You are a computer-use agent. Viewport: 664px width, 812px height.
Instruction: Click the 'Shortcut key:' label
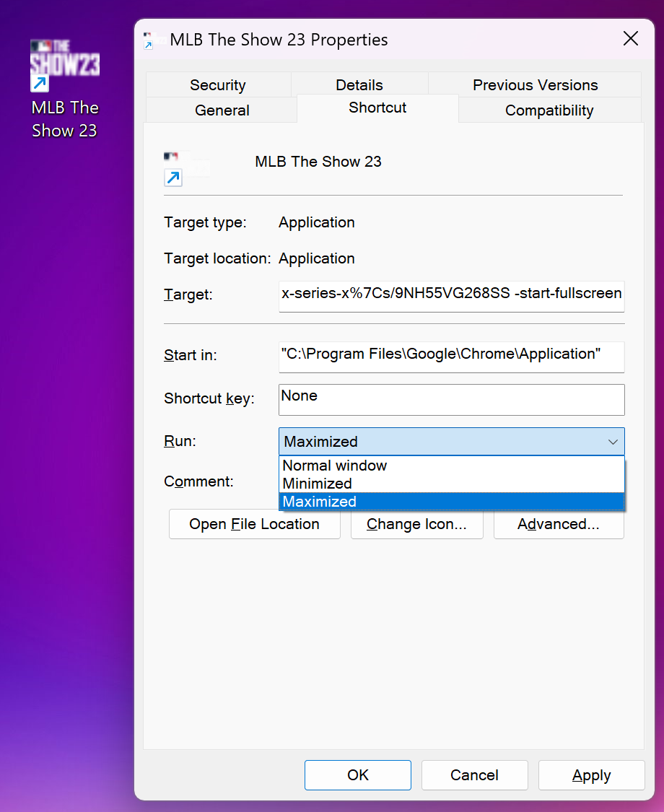[x=209, y=398]
